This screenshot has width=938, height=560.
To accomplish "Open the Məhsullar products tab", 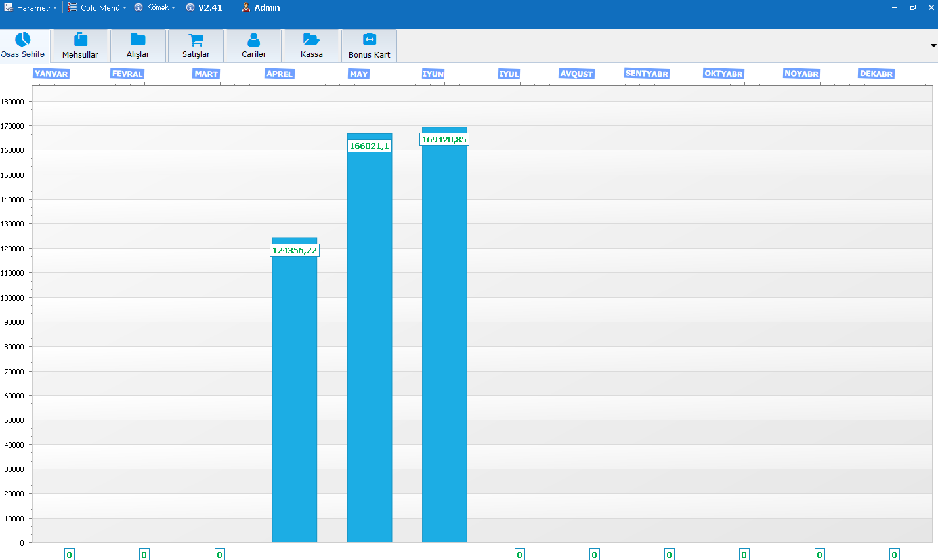I will click(80, 46).
